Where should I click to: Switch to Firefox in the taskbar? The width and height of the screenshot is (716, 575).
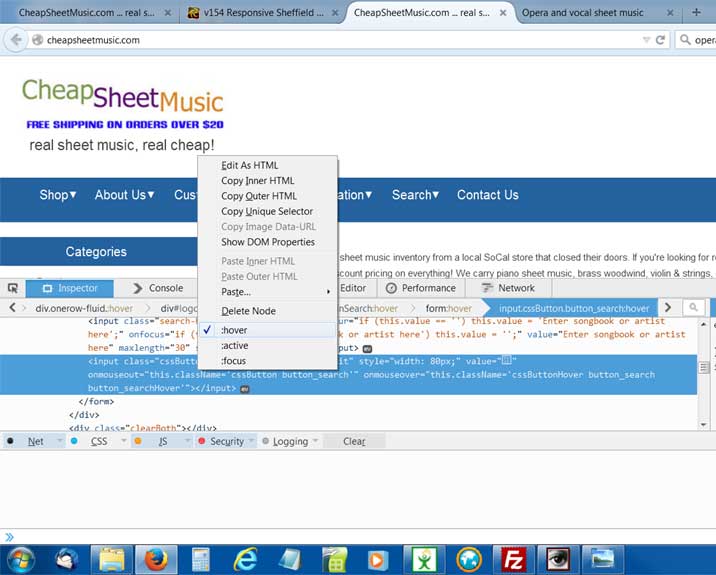click(156, 560)
